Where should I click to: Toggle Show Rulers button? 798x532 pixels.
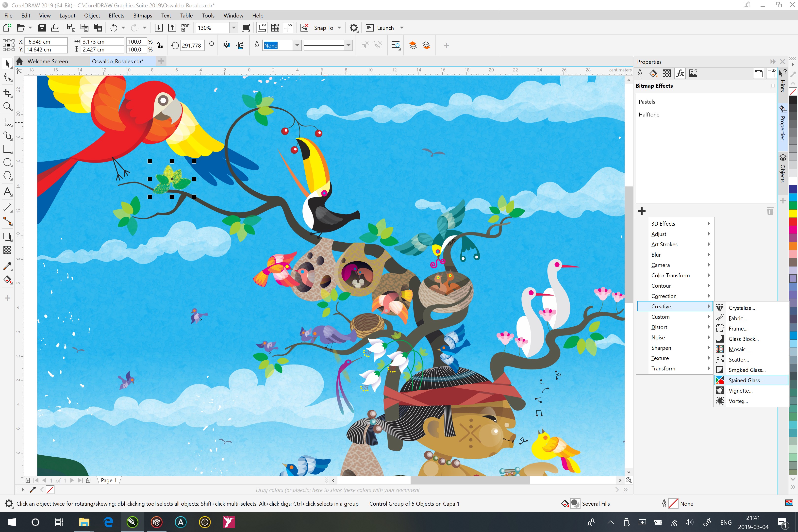[262, 28]
